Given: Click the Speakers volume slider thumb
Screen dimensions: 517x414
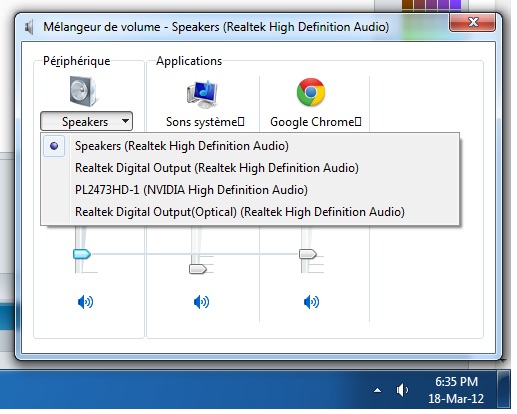Looking at the screenshot, I should pyautogui.click(x=82, y=254).
